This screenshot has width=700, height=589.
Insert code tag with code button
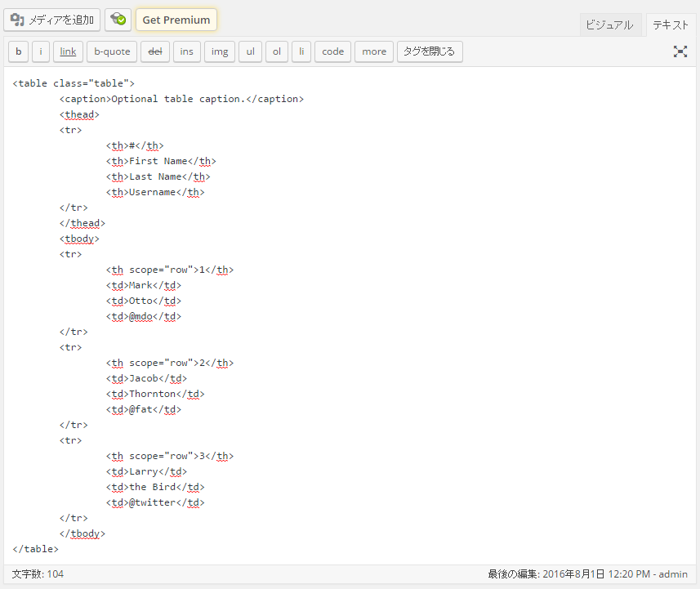click(x=333, y=51)
